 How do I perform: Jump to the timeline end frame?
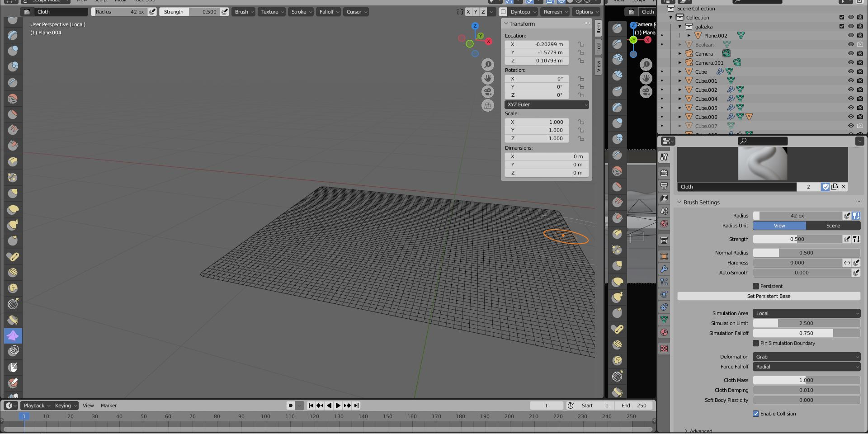click(x=357, y=406)
